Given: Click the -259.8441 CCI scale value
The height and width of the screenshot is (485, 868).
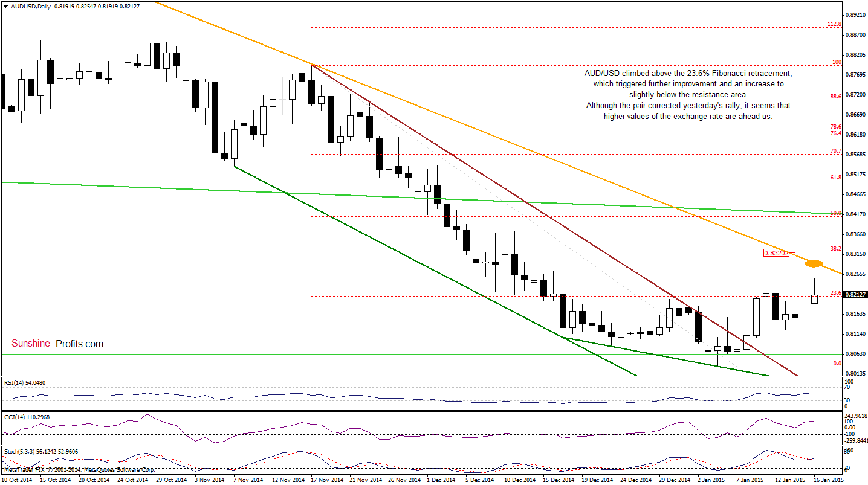Looking at the screenshot, I should 856,440.
